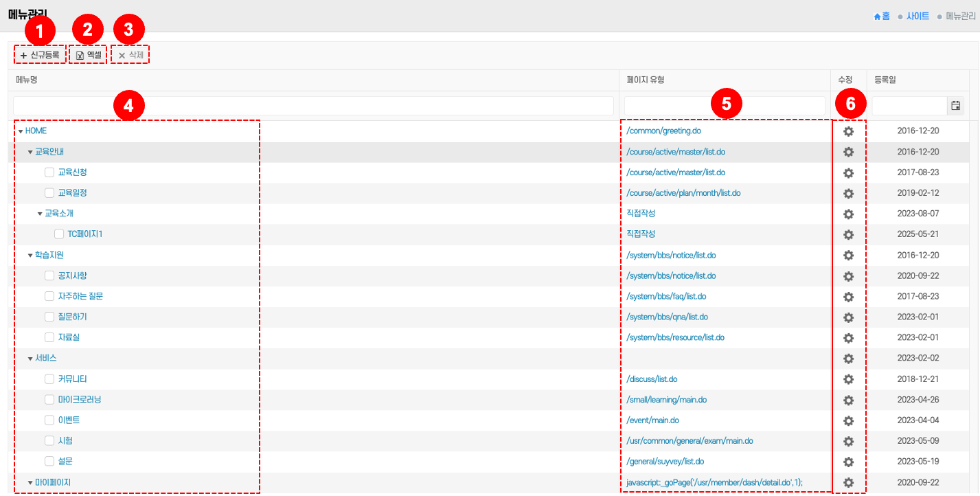Tick the checkbox next to 자주하는 질문

(49, 296)
